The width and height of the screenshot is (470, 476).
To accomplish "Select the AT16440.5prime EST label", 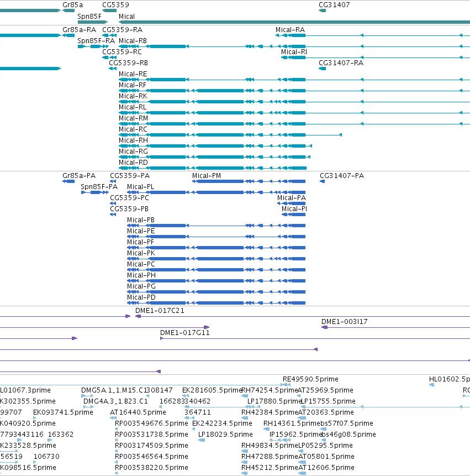I will 138,412.
